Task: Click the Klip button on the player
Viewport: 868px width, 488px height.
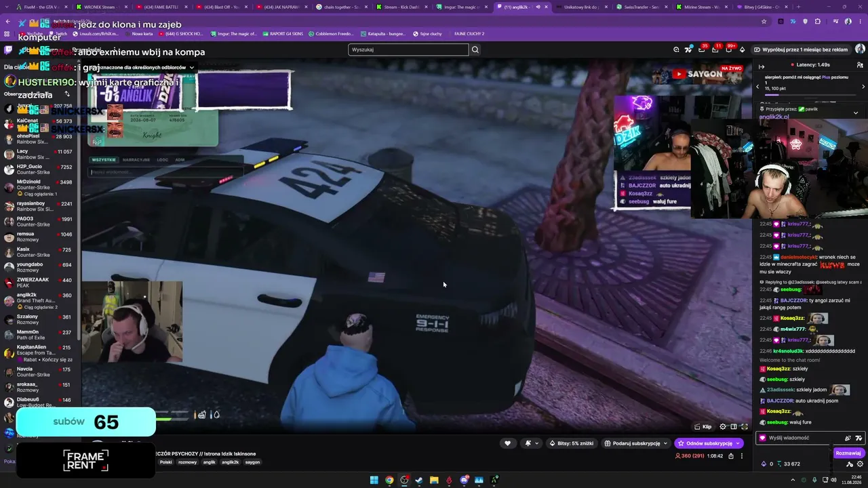Action: point(703,427)
